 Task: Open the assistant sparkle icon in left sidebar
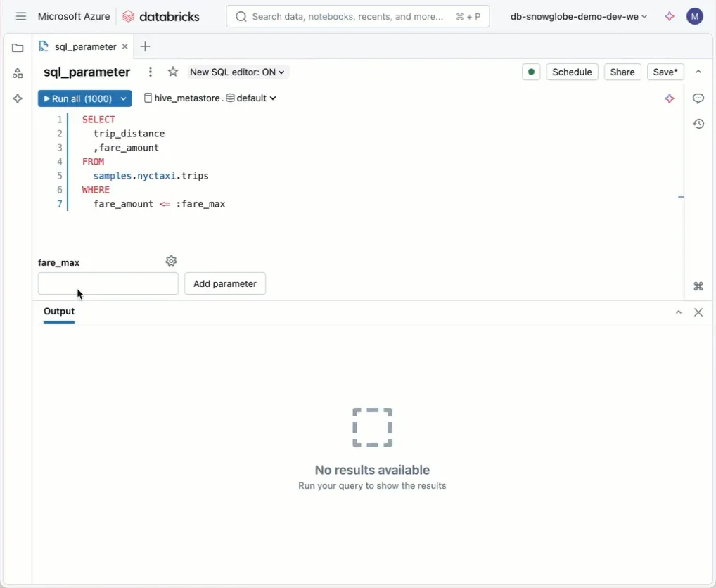pos(18,98)
